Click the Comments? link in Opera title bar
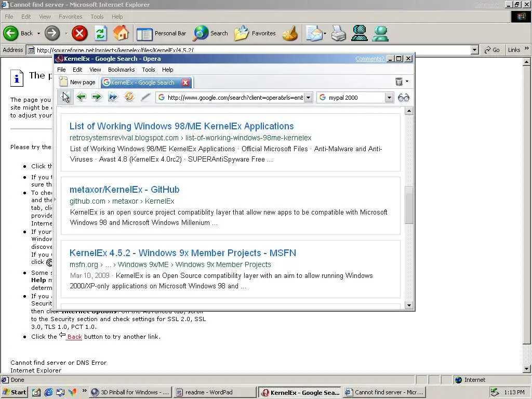This screenshot has height=399, width=532. pyautogui.click(x=369, y=59)
